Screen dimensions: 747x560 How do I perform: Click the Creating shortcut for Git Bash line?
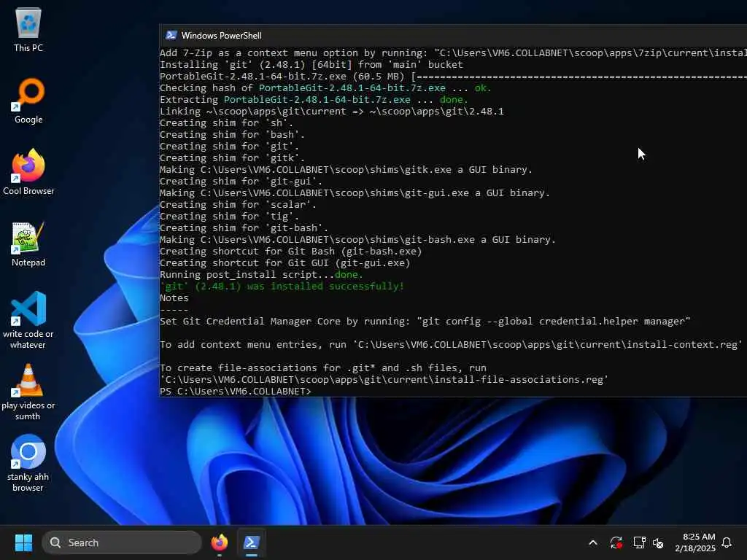point(290,252)
